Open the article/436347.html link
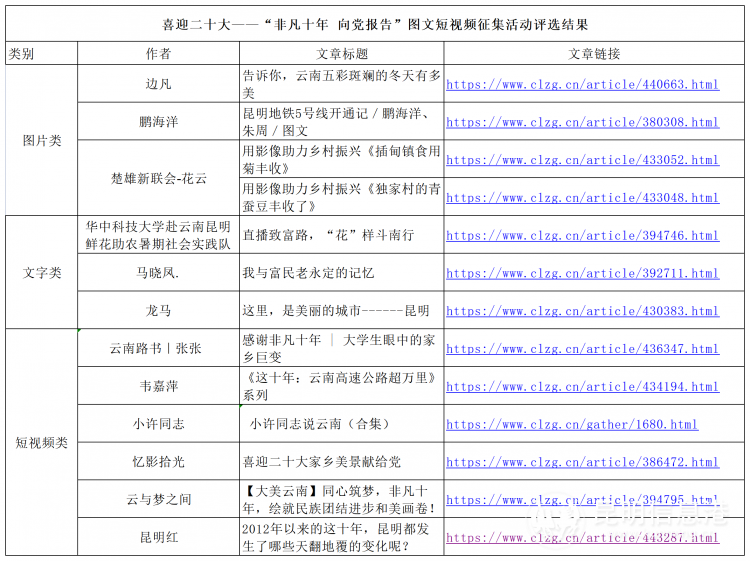750x561 pixels. [582, 350]
